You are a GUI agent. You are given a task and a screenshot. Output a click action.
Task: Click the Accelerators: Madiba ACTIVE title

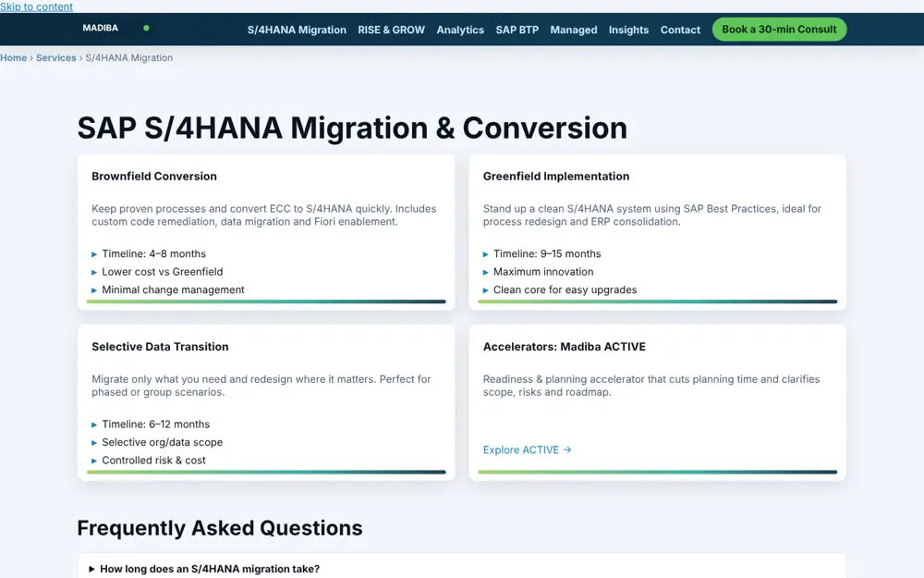[x=565, y=346]
